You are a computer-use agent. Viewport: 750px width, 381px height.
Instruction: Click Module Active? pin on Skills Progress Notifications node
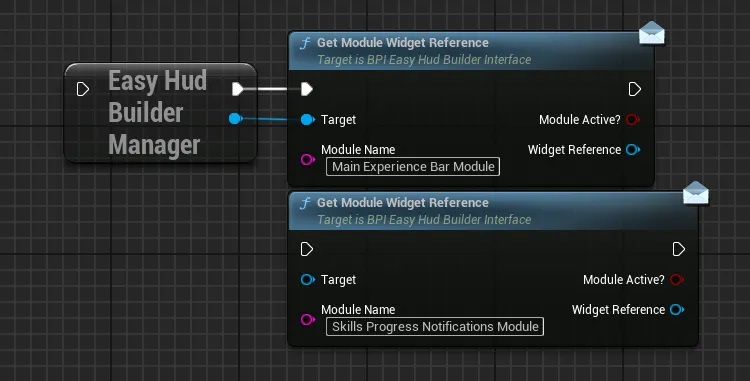tap(677, 280)
